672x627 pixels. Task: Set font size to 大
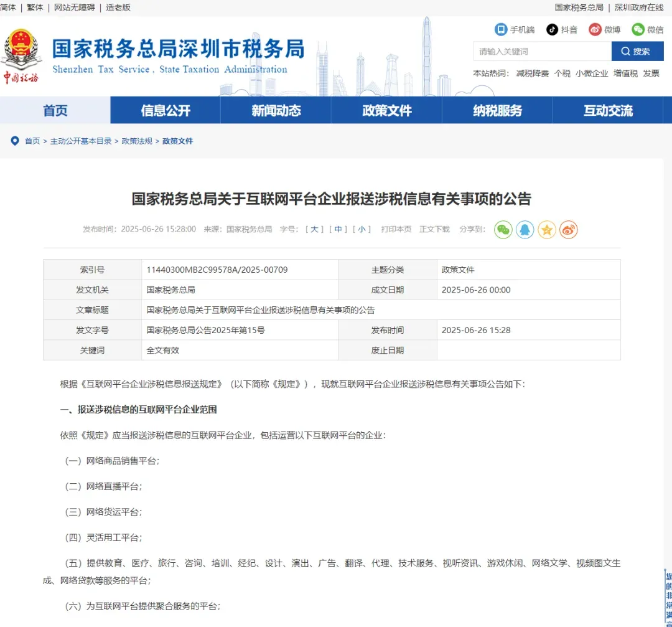[314, 229]
